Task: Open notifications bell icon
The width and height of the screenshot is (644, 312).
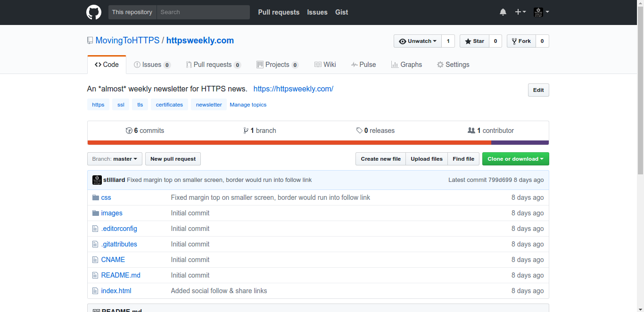Action: coord(503,12)
